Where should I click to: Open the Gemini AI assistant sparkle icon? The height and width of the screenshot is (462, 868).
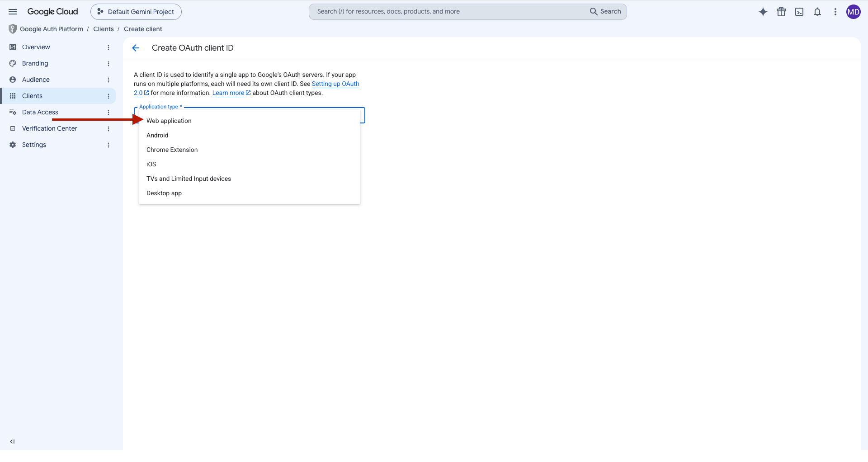point(763,12)
